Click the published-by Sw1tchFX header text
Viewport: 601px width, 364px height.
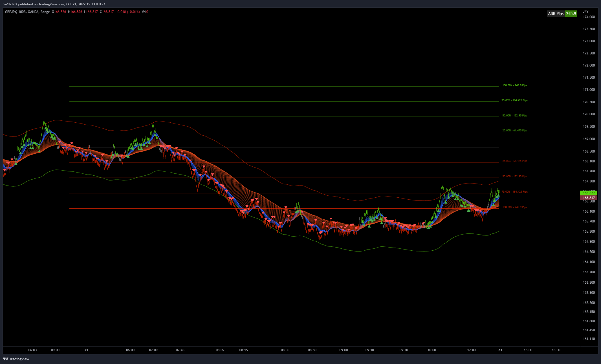pyautogui.click(x=54, y=4)
